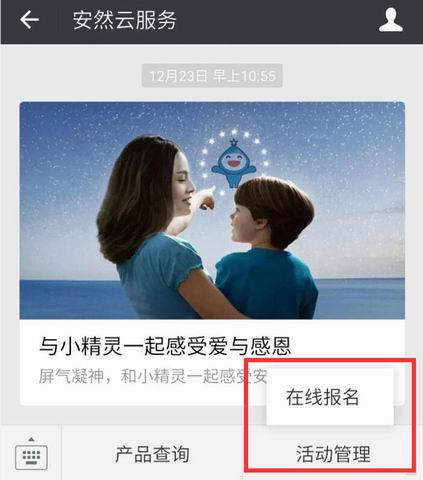Tap the white card area beside headline
The height and width of the screenshot is (480, 423).
pos(347,346)
